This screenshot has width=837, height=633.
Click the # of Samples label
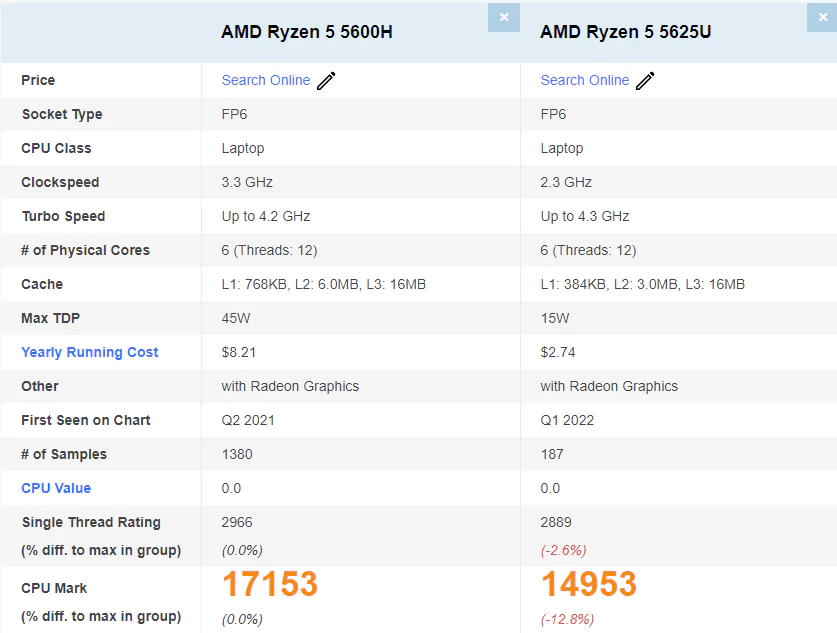click(x=64, y=454)
